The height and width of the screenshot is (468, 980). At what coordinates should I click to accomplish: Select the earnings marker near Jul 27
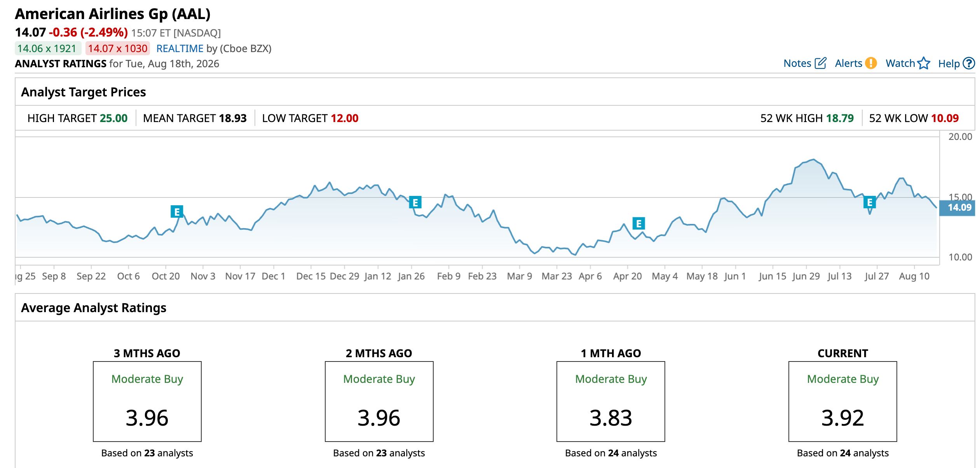coord(870,202)
